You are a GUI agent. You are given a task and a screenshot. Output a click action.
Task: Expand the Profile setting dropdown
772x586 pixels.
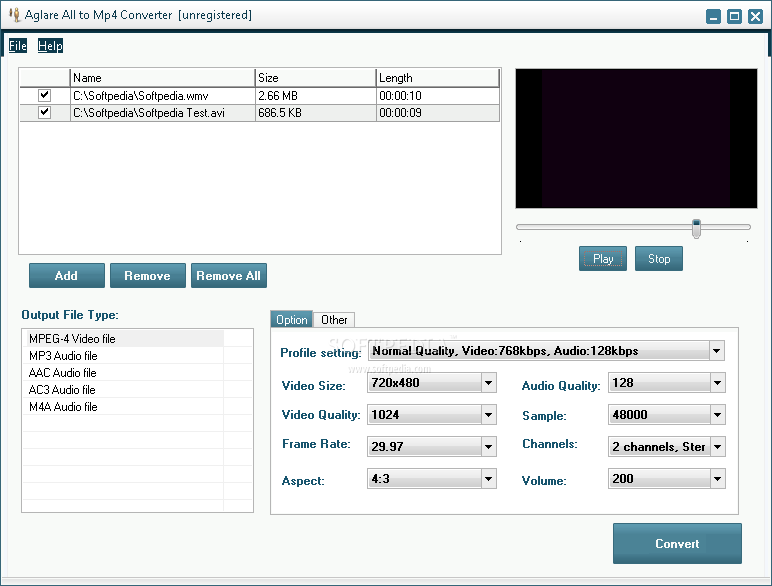point(717,351)
